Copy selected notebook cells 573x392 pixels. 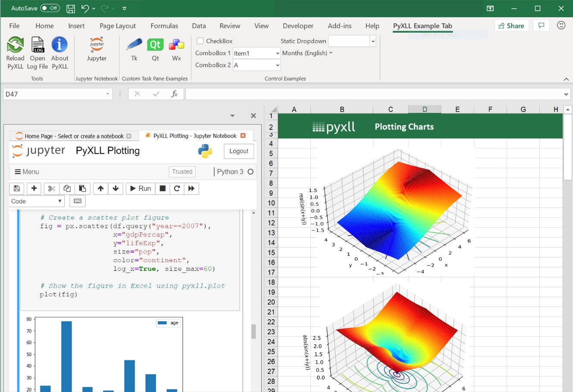point(67,188)
